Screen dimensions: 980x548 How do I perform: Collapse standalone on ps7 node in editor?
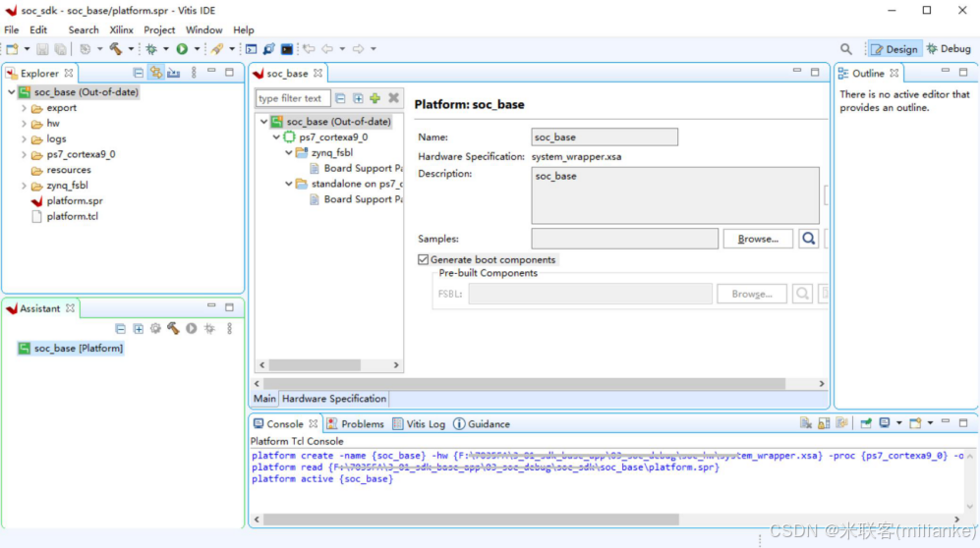[289, 184]
